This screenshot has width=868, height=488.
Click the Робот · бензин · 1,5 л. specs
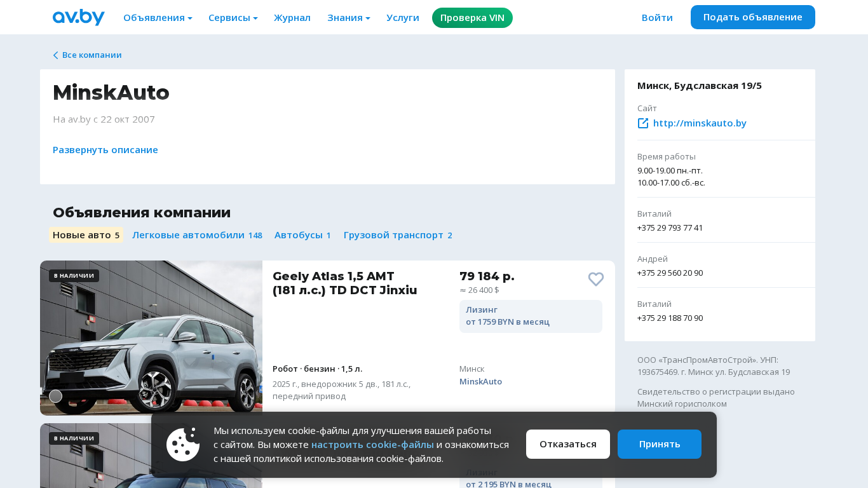tap(318, 369)
